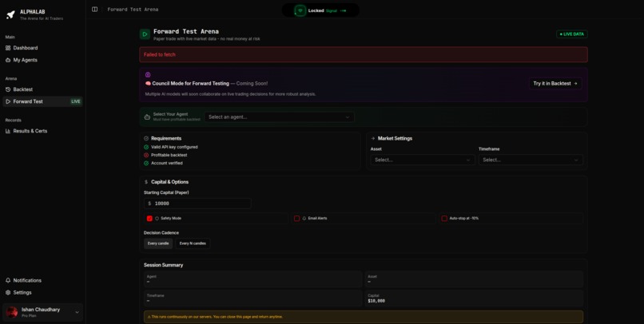Click the Results & Certs chart icon
644x324 pixels.
8,131
